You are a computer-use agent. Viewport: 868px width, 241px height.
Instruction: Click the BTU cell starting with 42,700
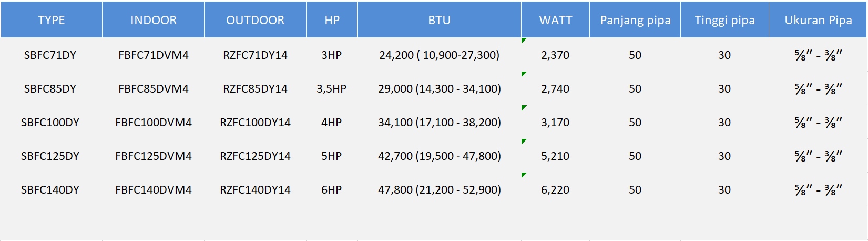click(439, 156)
